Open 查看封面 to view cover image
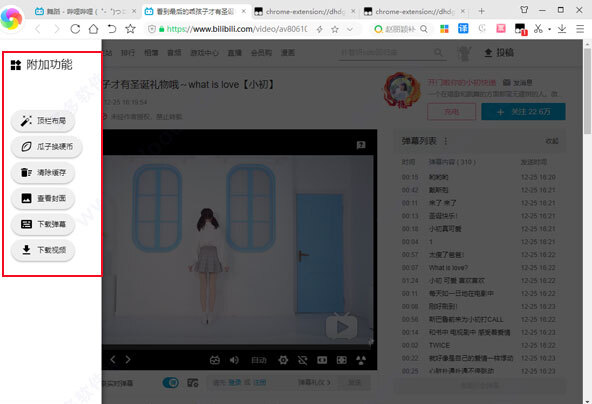The width and height of the screenshot is (592, 404). click(43, 199)
